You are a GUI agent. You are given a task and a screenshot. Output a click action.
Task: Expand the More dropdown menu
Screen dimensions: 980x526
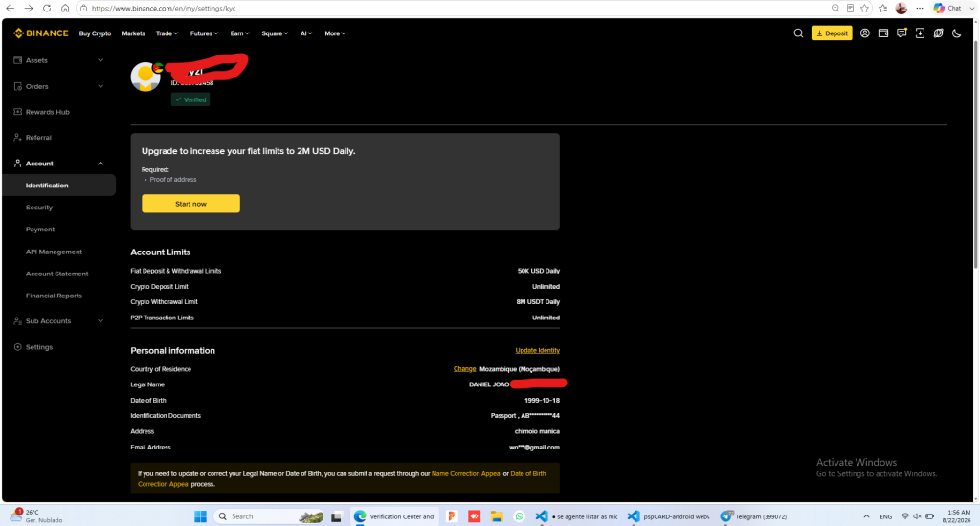tap(335, 33)
